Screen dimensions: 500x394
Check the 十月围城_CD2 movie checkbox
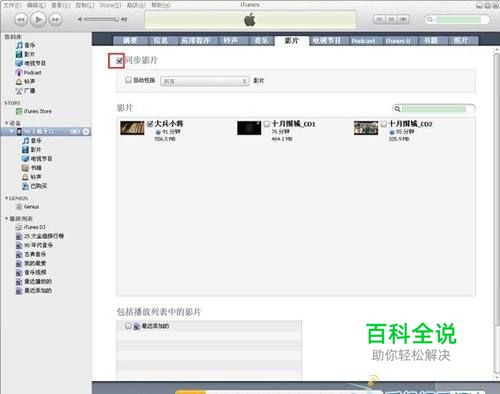coord(384,124)
